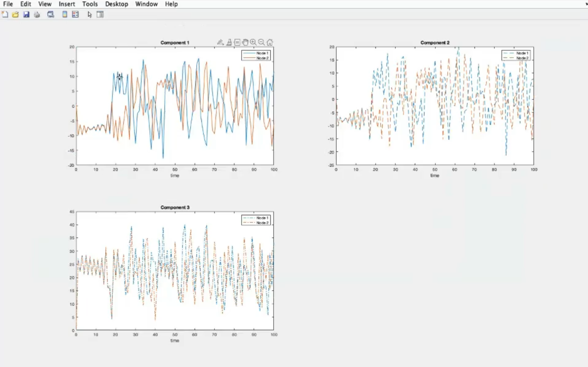The width and height of the screenshot is (588, 367).
Task: Insert a colorbar from the toolbar
Action: click(x=65, y=15)
